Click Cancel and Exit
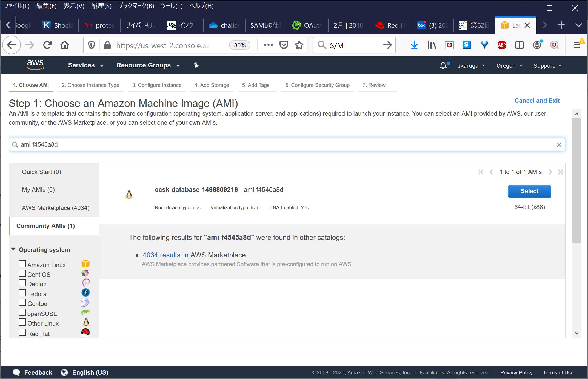The height and width of the screenshot is (379, 588). 537,101
